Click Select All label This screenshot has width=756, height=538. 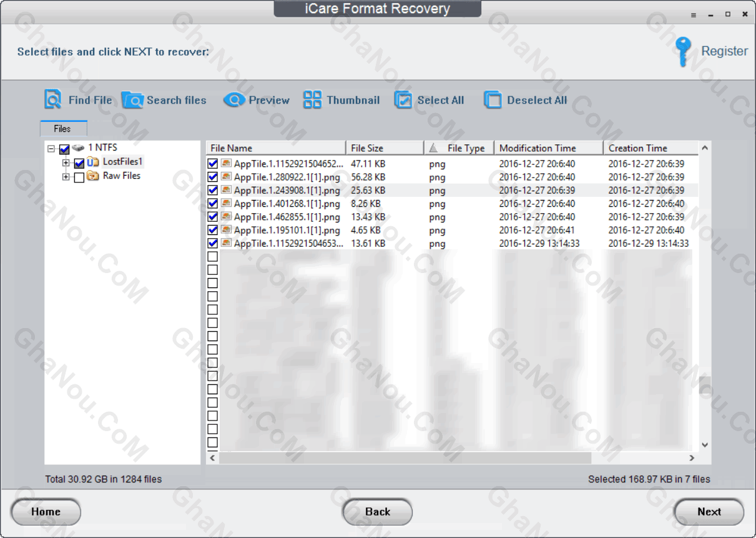pos(441,100)
